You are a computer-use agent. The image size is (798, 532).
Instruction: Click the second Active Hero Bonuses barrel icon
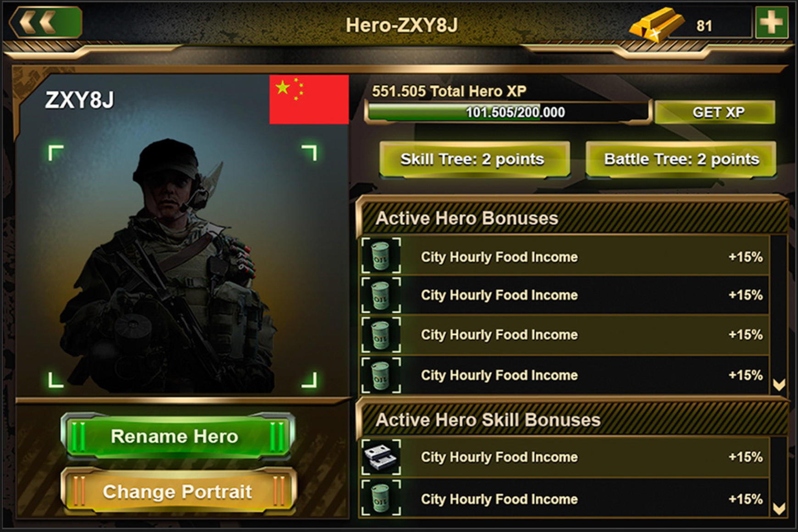[381, 295]
